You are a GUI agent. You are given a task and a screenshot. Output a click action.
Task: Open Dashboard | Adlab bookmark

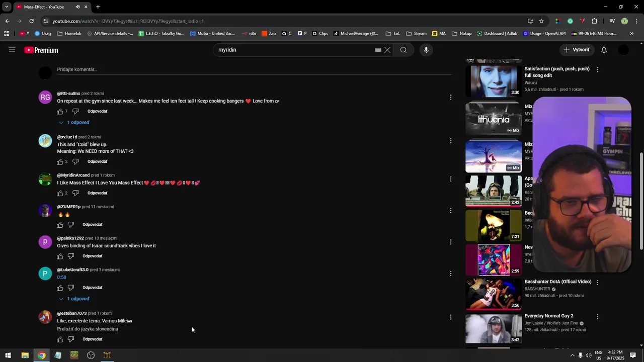pos(497,34)
